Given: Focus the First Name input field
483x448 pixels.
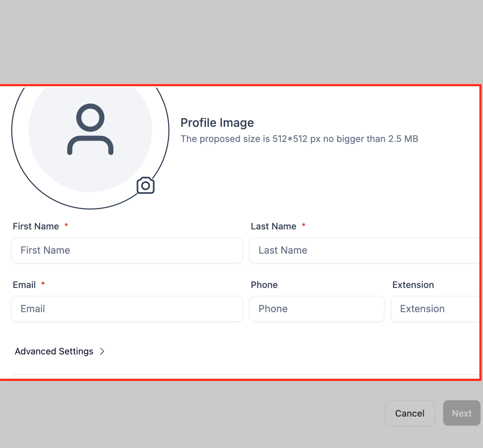Looking at the screenshot, I should pos(127,250).
